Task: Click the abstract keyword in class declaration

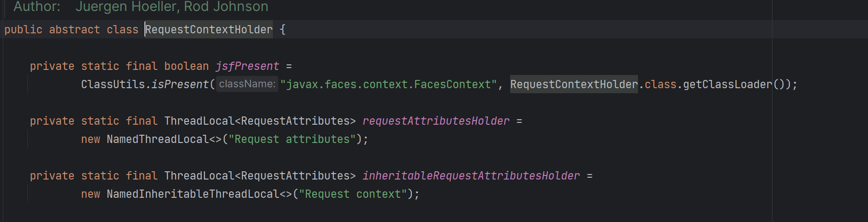Action: [75, 30]
